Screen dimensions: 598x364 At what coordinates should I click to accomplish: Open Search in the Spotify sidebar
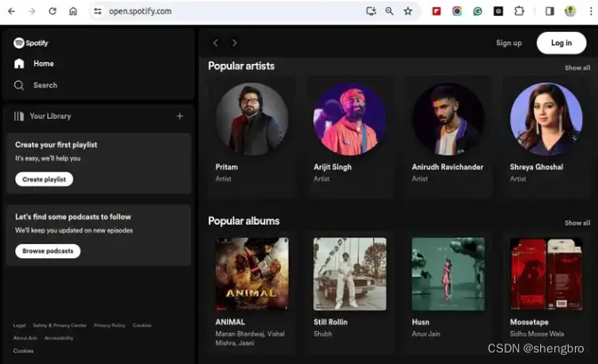pyautogui.click(x=36, y=85)
